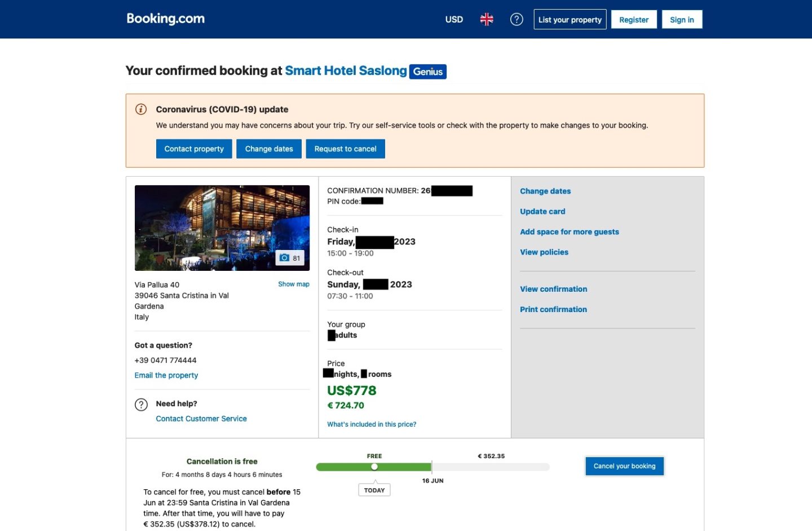Click the TODAY marker on the cancellation timeline

click(x=374, y=489)
